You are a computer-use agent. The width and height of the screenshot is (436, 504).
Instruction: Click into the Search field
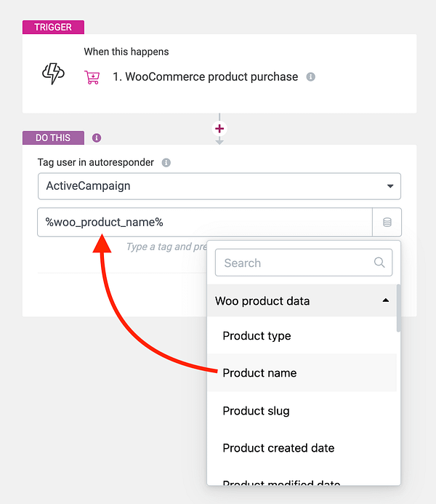[304, 263]
